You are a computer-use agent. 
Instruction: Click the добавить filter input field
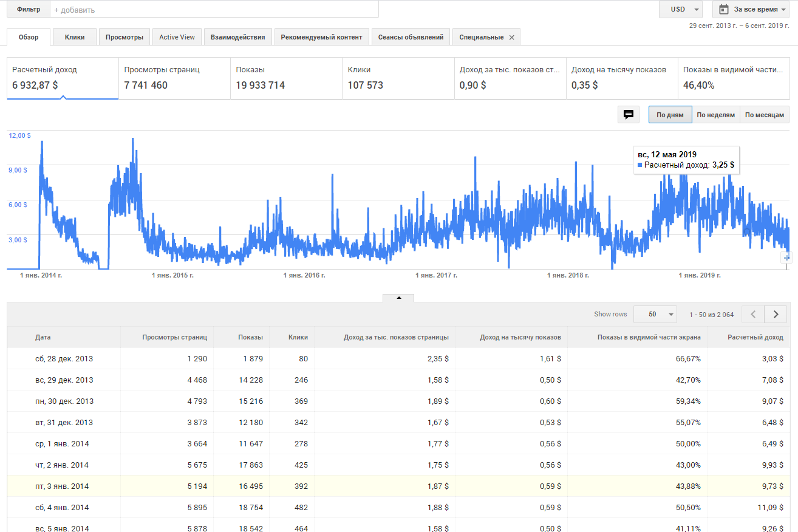[214, 10]
